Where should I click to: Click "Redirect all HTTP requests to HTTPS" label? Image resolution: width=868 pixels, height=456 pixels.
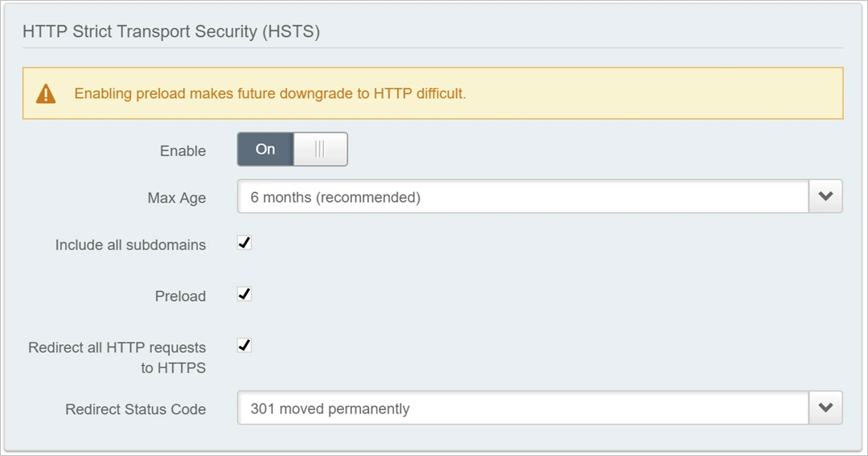(117, 357)
